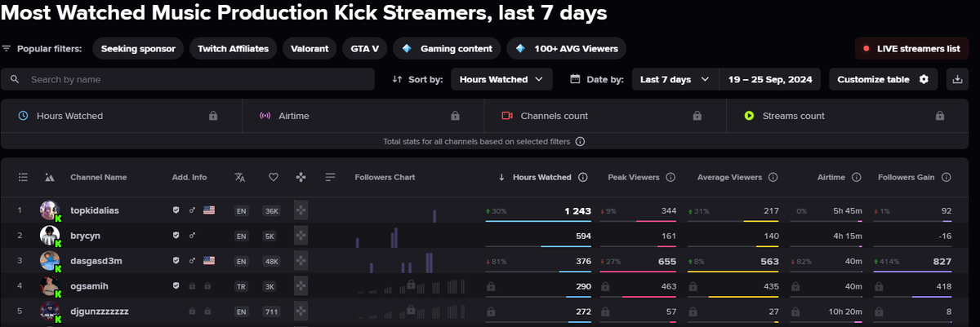
Task: Click info icon beside Followers Gain header
Action: [946, 177]
